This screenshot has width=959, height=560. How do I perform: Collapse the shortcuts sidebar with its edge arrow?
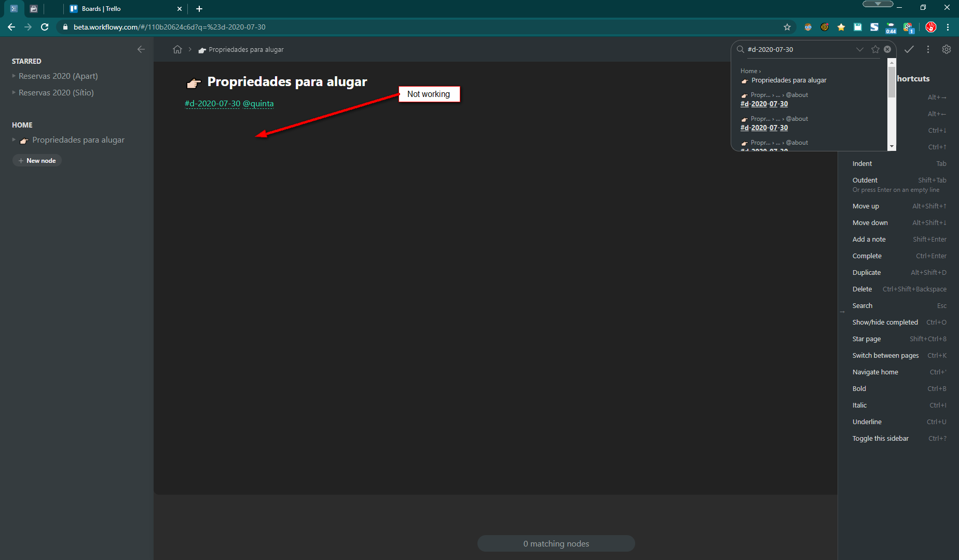pos(842,312)
